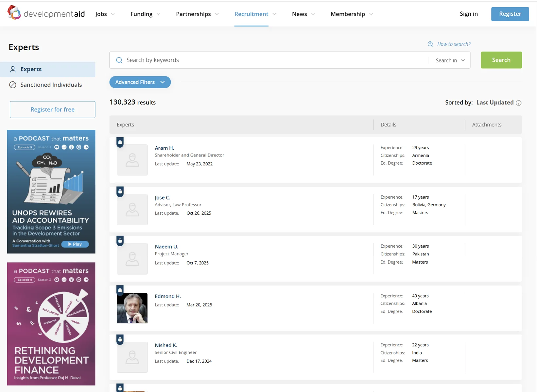The height and width of the screenshot is (392, 537).
Task: Click the magnifier icon in keyword search
Action: click(x=119, y=60)
